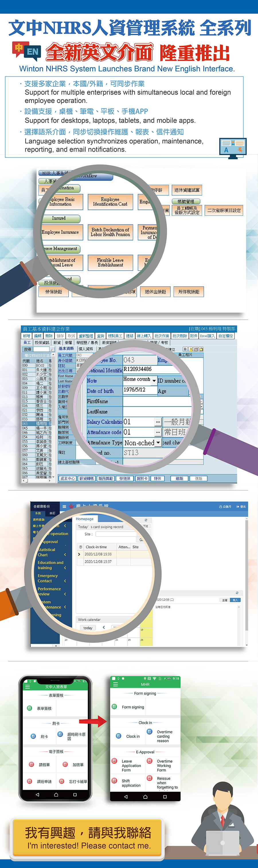Click the 個人 toggle button
This screenshot has width=258, height=868.
235,600
